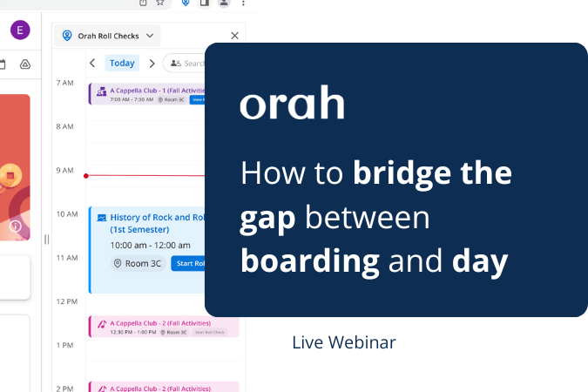The height and width of the screenshot is (392, 588).
Task: Click the Live Webinar text
Action: [x=344, y=342]
